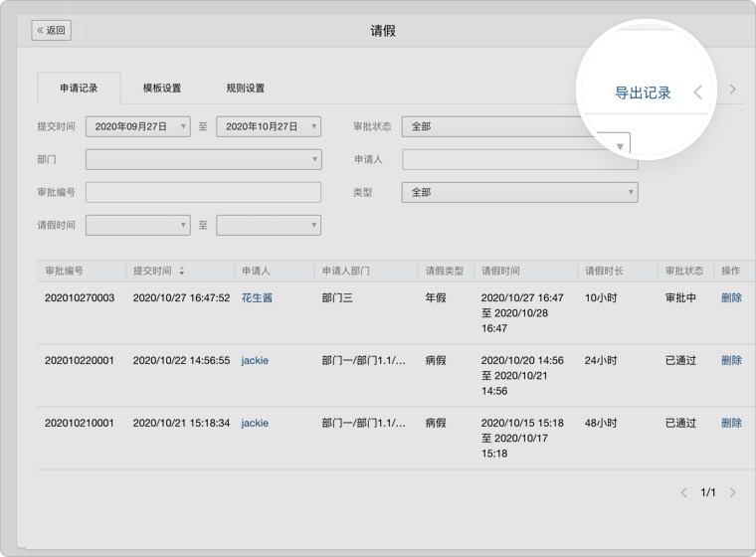Click the 10小时 duration cell

pos(601,298)
